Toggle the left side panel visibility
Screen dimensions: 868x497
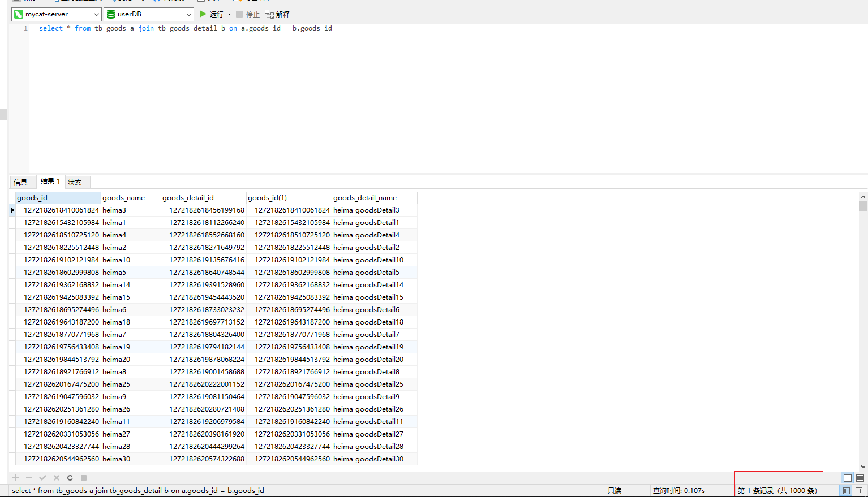pyautogui.click(x=846, y=491)
